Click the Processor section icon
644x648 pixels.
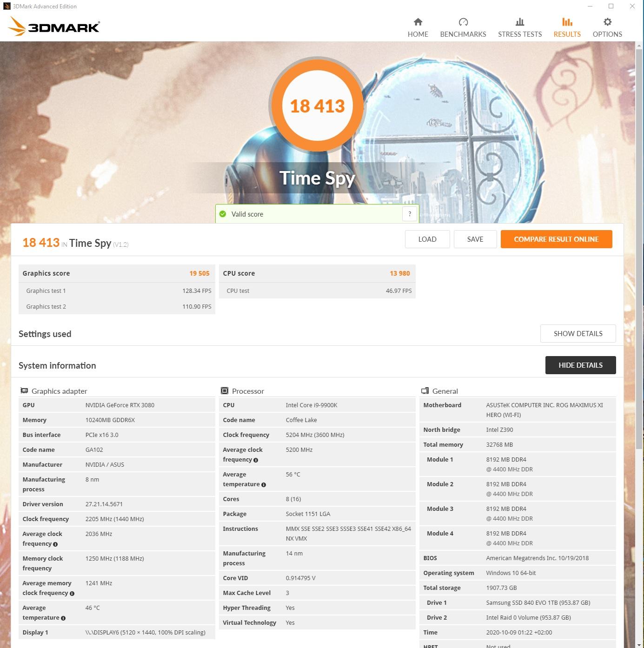pyautogui.click(x=225, y=390)
